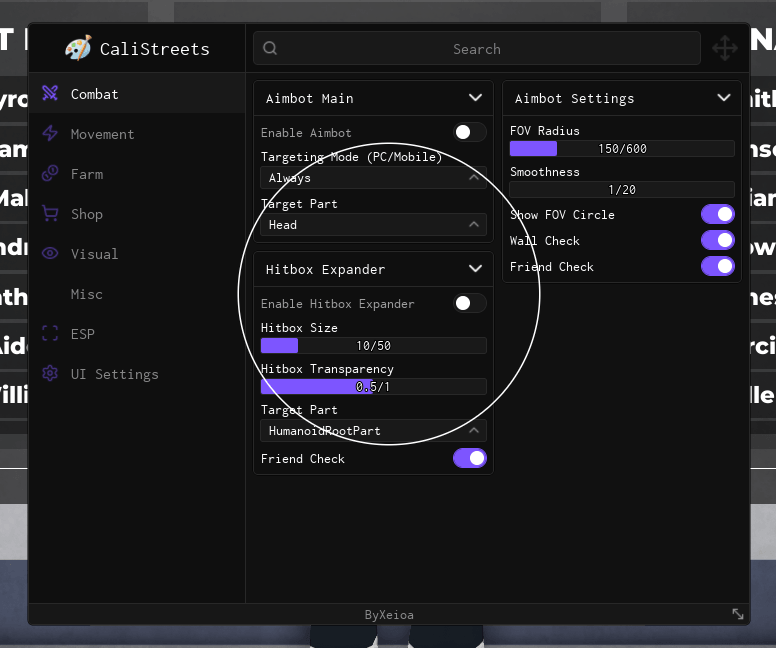The width and height of the screenshot is (776, 648).
Task: Click the Wall Check label
Action: tap(544, 241)
